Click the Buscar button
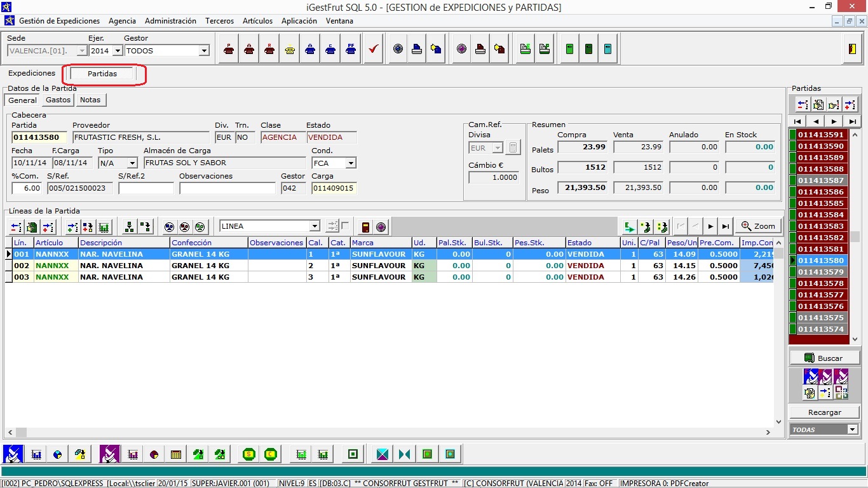This screenshot has height=488, width=868. tap(824, 358)
